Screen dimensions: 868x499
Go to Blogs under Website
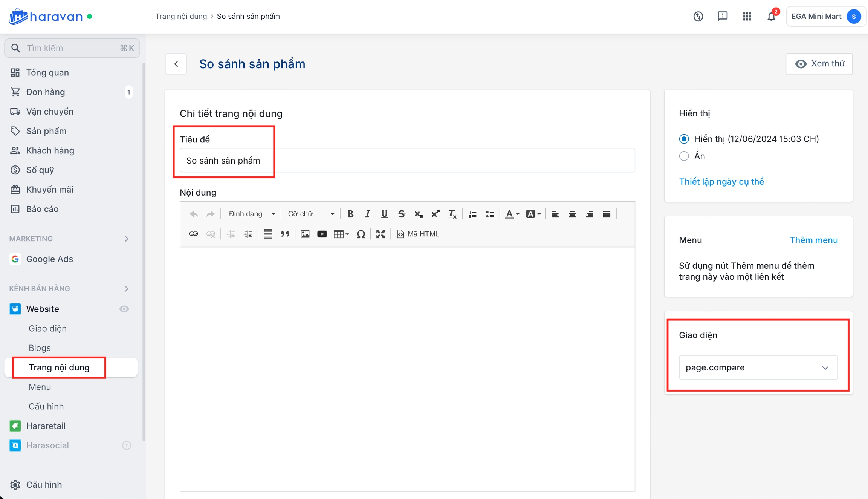(40, 348)
